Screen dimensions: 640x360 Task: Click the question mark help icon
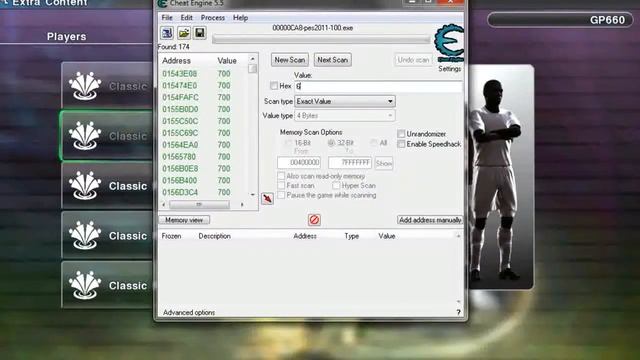click(458, 312)
